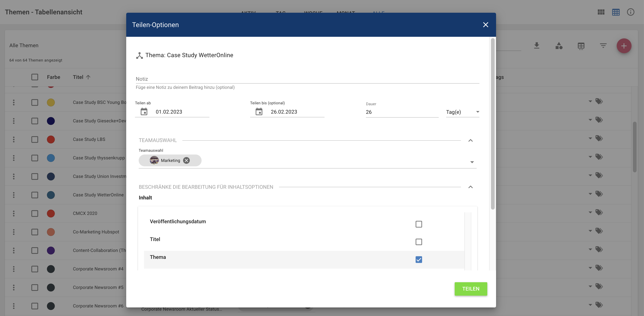Open the Tag(e) duration unit dropdown
This screenshot has width=644, height=316.
tap(463, 112)
